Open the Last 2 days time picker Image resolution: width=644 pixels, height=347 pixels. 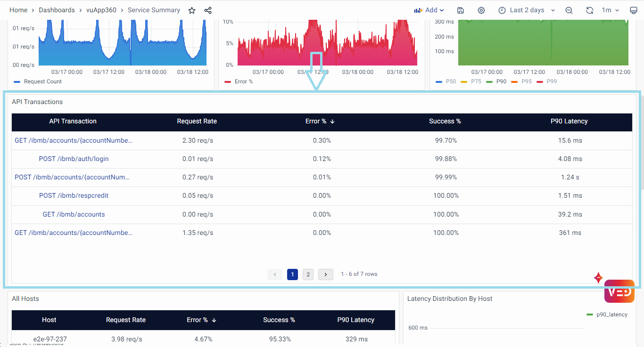(x=527, y=10)
